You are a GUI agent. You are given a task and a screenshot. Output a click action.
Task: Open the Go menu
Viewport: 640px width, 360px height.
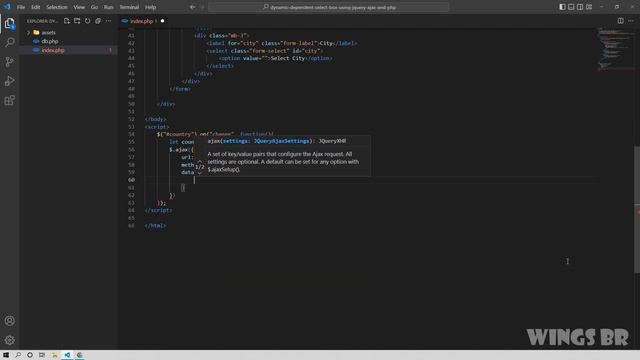pos(94,7)
